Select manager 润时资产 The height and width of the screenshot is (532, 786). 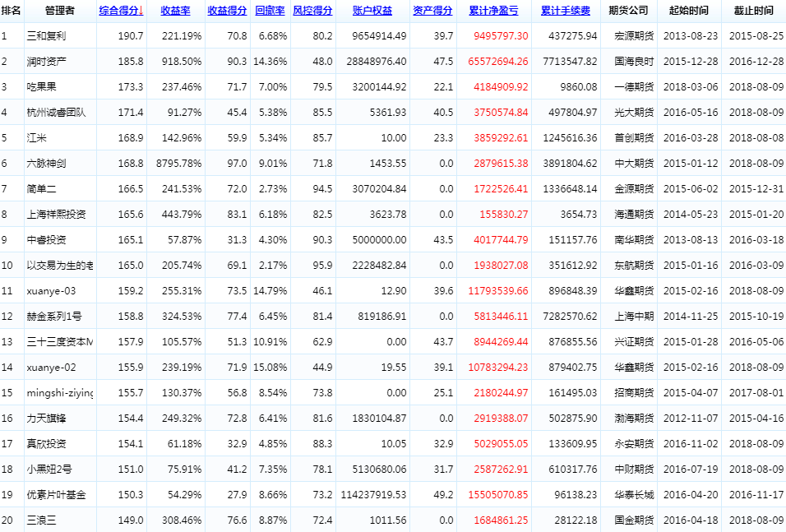point(46,62)
